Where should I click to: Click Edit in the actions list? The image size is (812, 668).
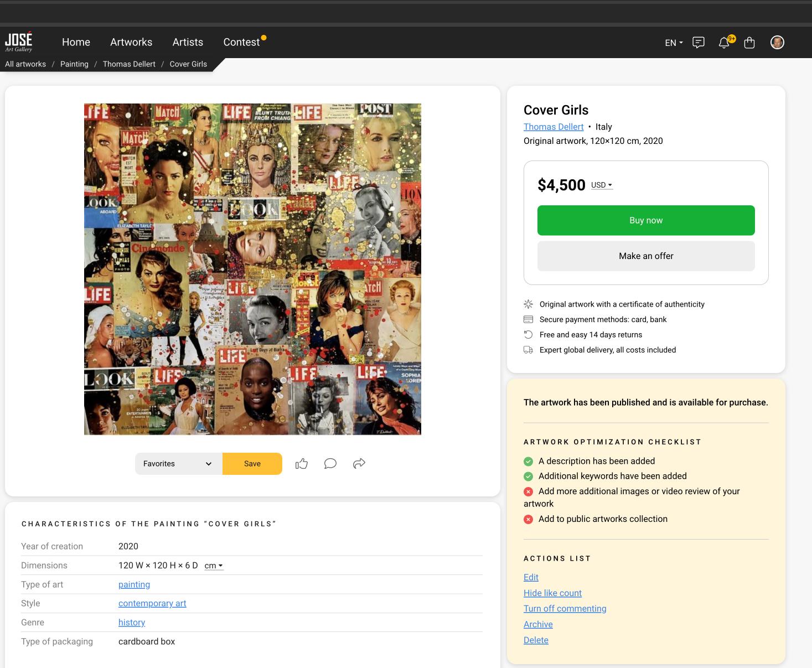coord(531,577)
